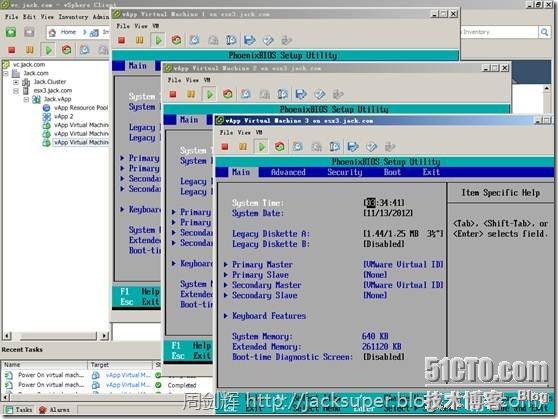Image resolution: width=558 pixels, height=419 pixels.
Task: Click snapshot icon in VM 2 window toolbar
Action: [246, 94]
